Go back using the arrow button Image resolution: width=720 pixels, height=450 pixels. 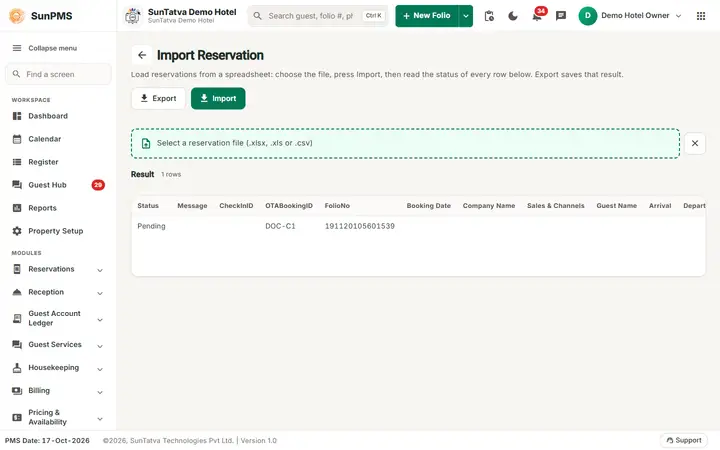click(142, 55)
